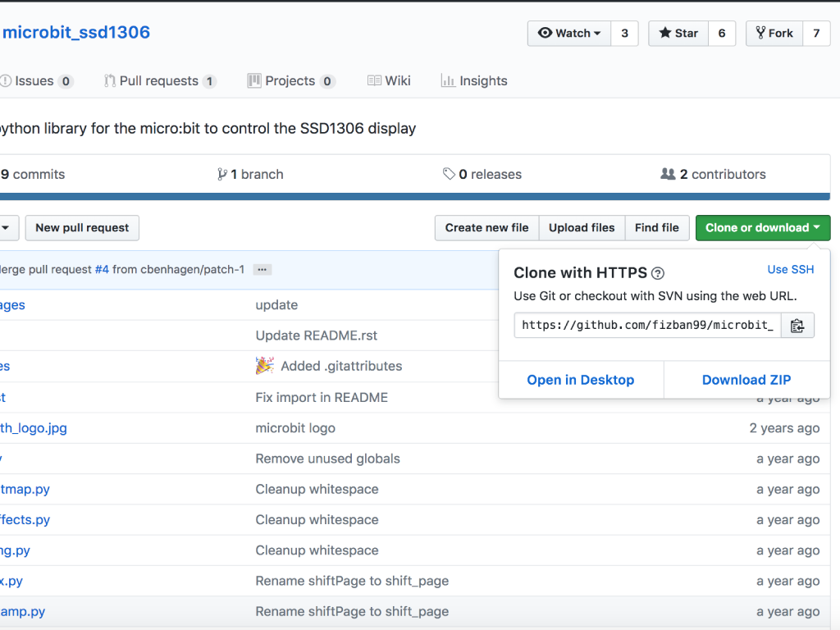The height and width of the screenshot is (630, 840).
Task: Open the 0 releases page
Action: click(x=482, y=174)
